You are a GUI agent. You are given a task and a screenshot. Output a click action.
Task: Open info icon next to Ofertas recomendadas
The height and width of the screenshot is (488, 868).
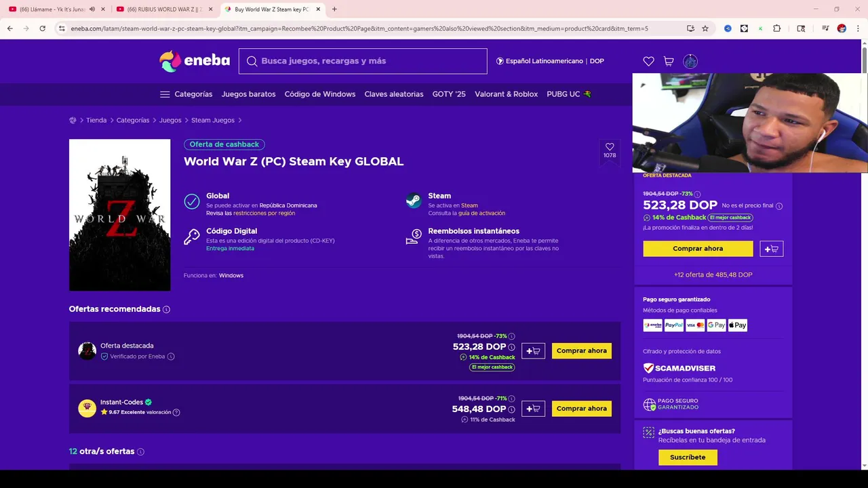click(166, 309)
